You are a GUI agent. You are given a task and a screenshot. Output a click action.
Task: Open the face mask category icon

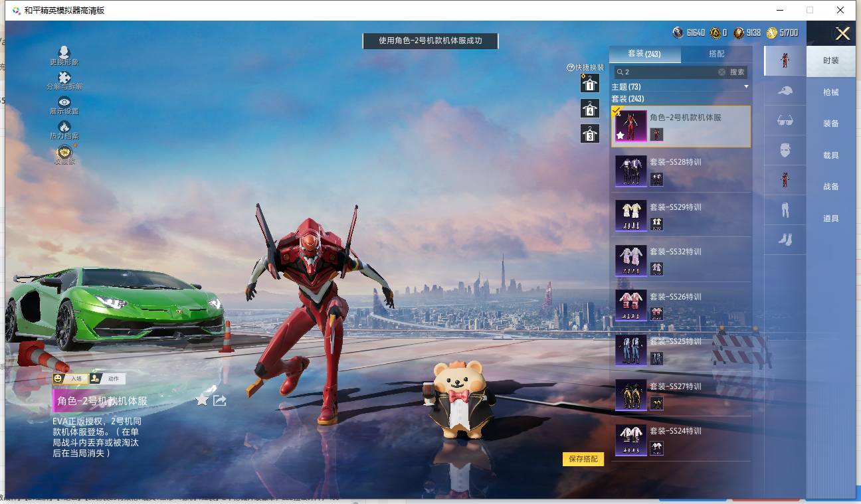point(785,151)
